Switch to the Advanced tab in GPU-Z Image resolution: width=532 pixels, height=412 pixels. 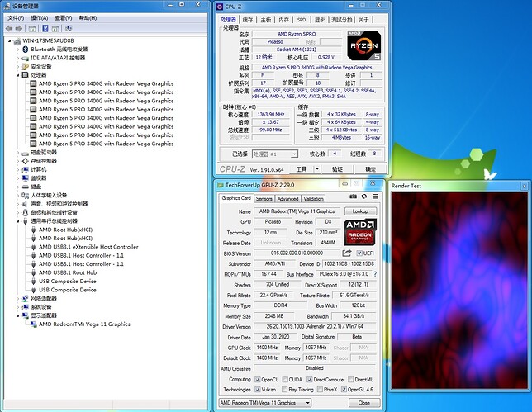[x=287, y=199]
